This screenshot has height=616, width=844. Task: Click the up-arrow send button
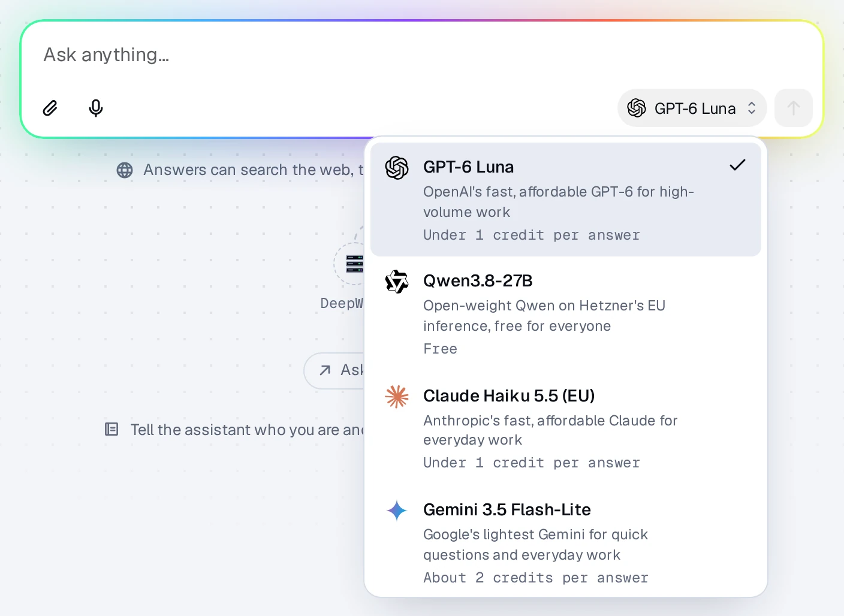click(794, 108)
